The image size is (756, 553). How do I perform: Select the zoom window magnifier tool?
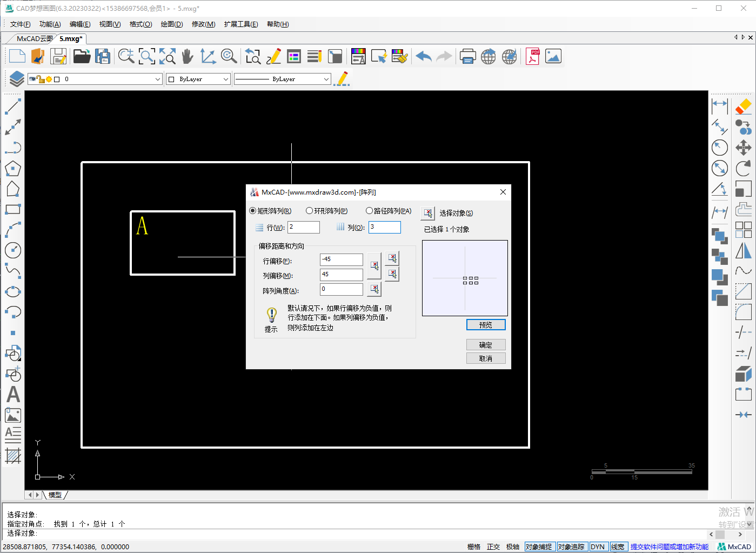pos(146,56)
